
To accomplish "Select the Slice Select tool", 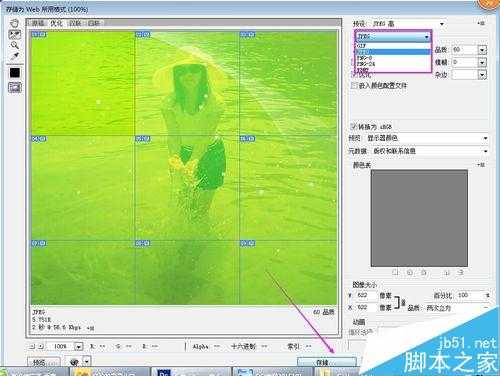I will 14,34.
